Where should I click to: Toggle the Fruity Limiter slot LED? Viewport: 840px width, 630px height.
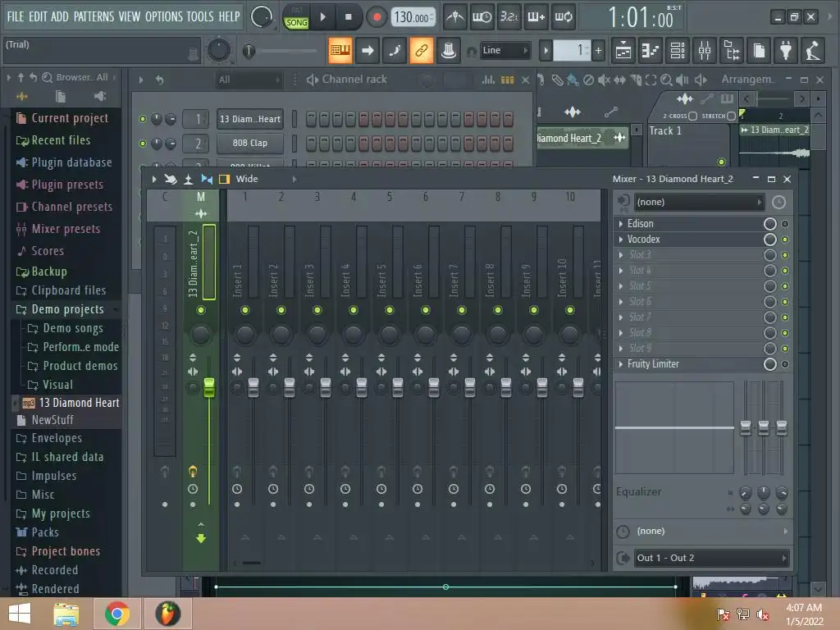785,364
